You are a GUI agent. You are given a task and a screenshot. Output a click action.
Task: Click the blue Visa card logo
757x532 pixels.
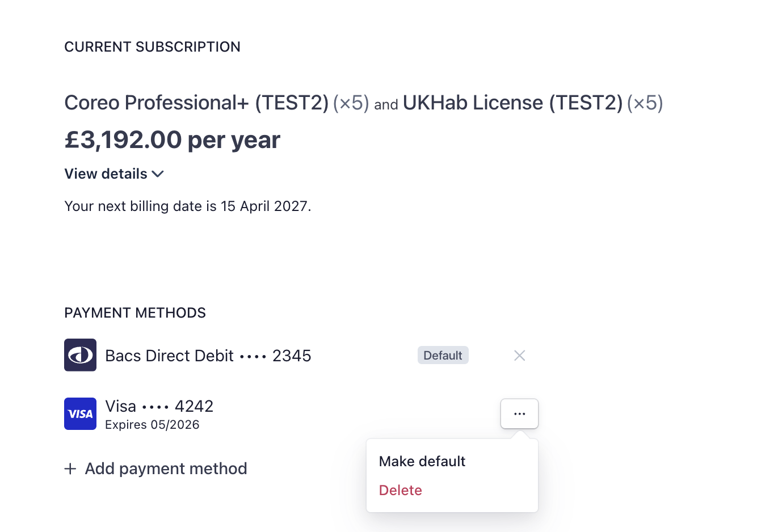click(x=80, y=414)
